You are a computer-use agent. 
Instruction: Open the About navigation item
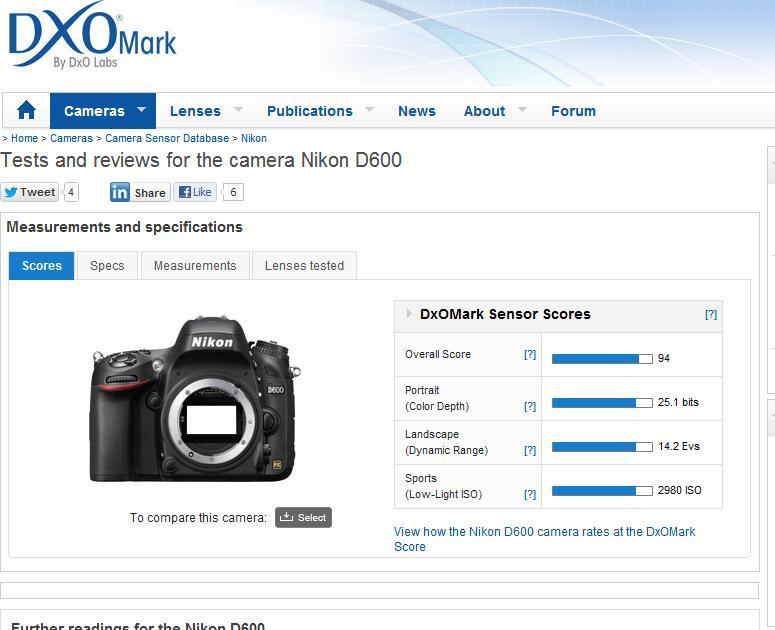pos(484,111)
